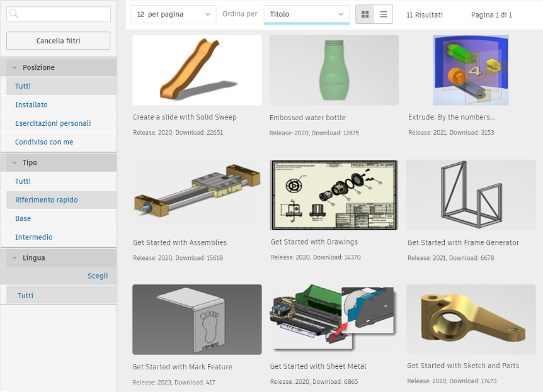
Task: Open the slide Solid Sweep thumbnail
Action: [x=197, y=70]
